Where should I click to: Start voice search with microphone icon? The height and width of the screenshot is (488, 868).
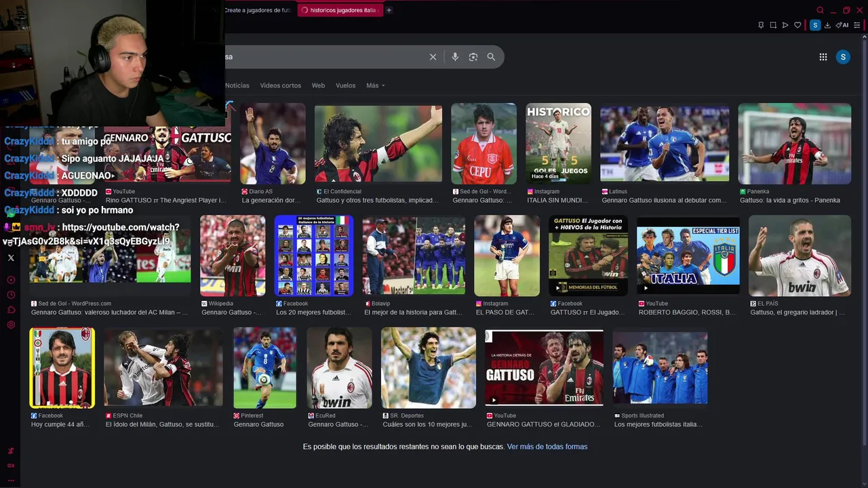[455, 57]
